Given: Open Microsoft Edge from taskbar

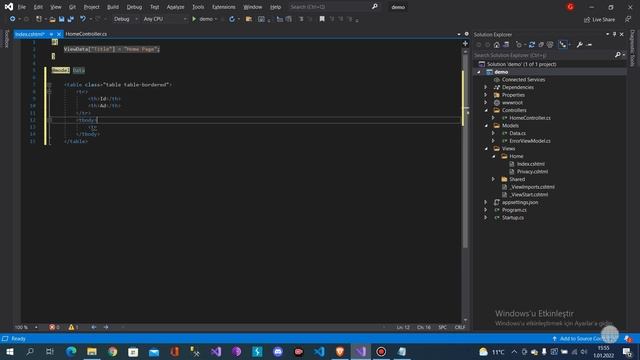Looking at the screenshot, I should 71,352.
